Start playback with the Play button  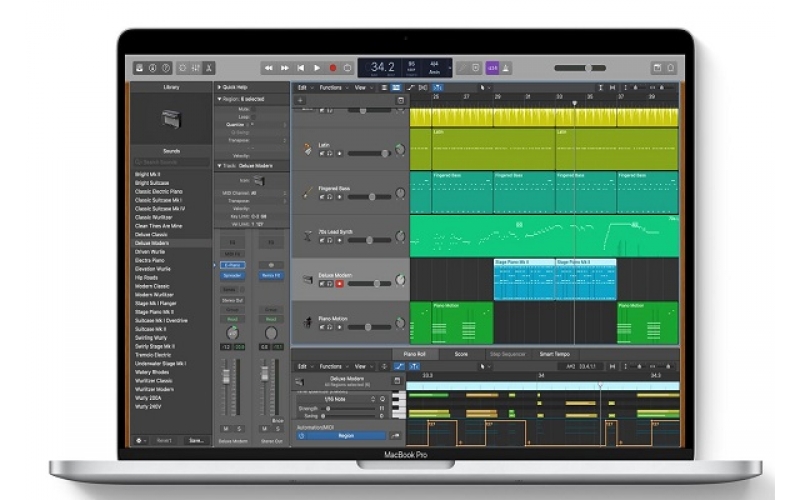tap(317, 68)
